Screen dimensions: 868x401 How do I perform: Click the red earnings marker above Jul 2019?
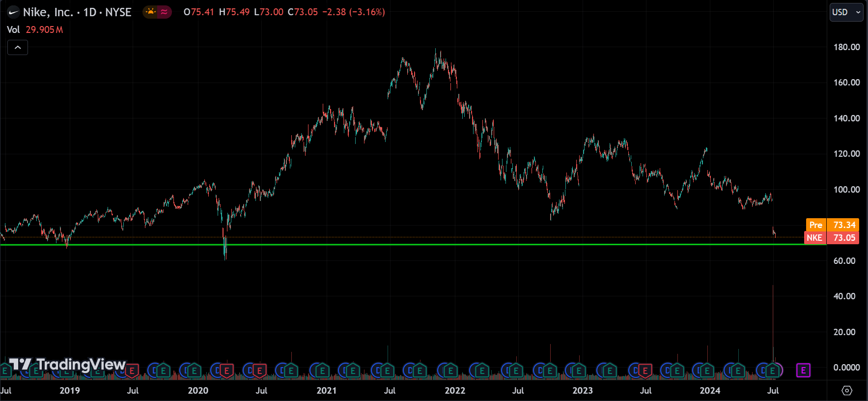point(132,371)
